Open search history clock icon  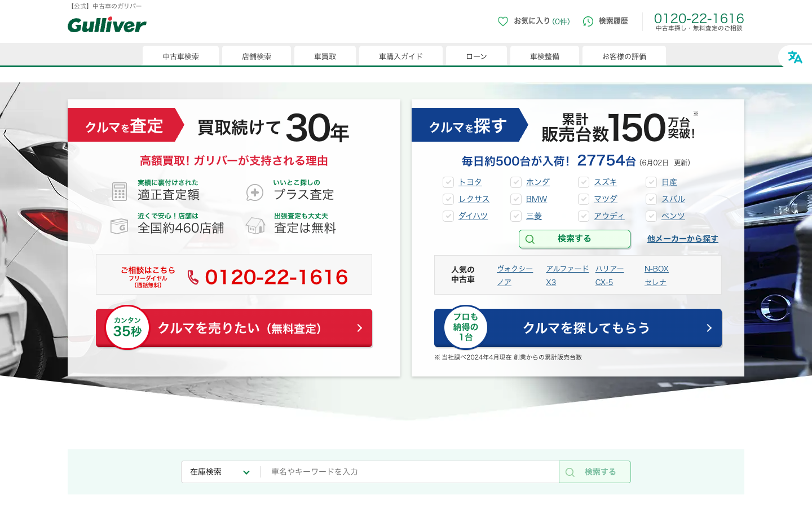point(588,21)
